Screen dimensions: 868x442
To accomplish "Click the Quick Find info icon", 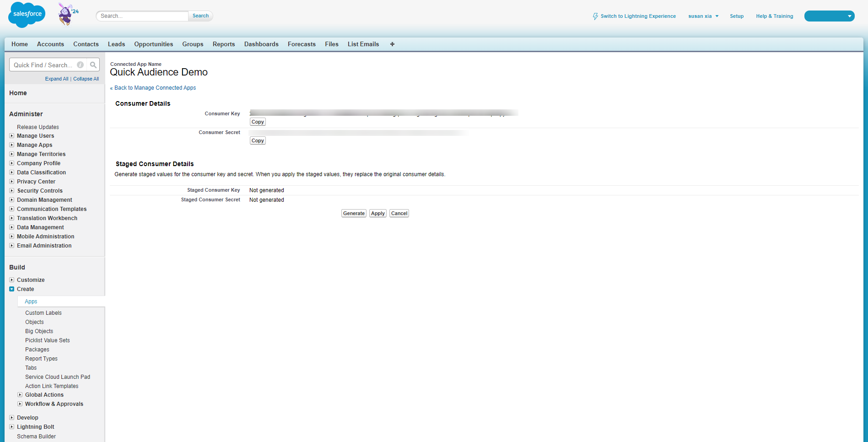I will click(81, 65).
